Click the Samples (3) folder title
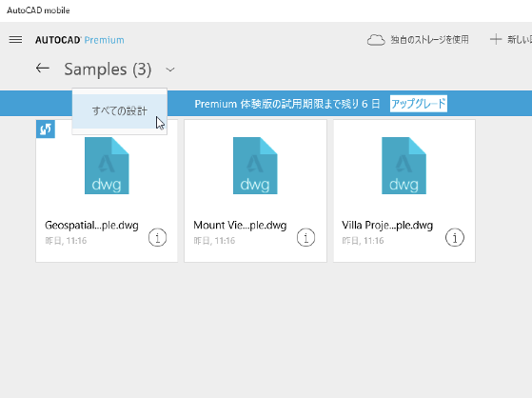The height and width of the screenshot is (398, 532). [x=108, y=70]
